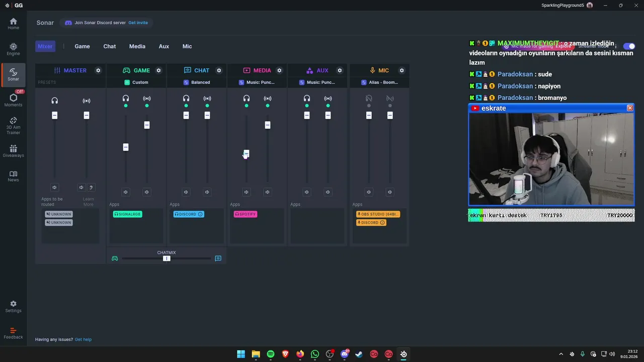Mute AUX headphone output

click(x=307, y=192)
